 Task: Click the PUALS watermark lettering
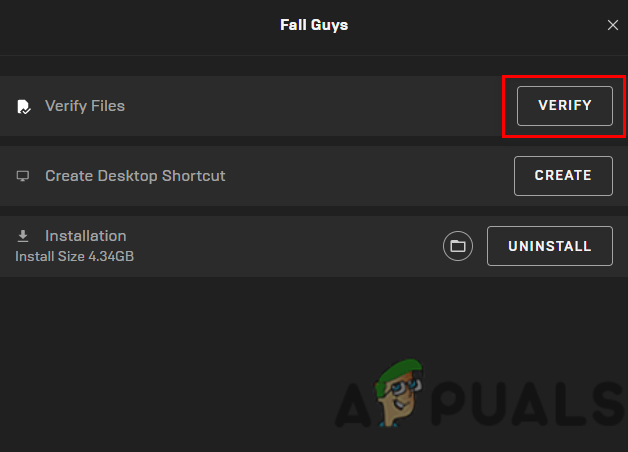pyautogui.click(x=527, y=403)
